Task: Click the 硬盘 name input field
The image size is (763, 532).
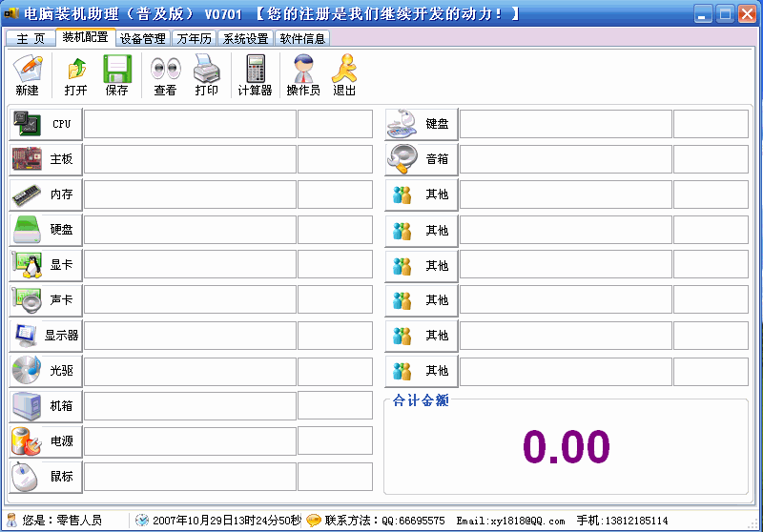Action: pyautogui.click(x=190, y=230)
